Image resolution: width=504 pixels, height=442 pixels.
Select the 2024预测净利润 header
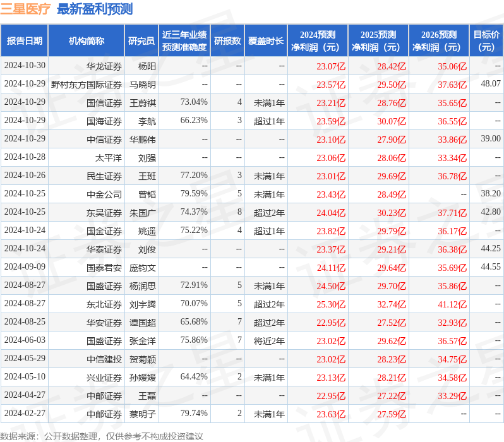point(318,41)
